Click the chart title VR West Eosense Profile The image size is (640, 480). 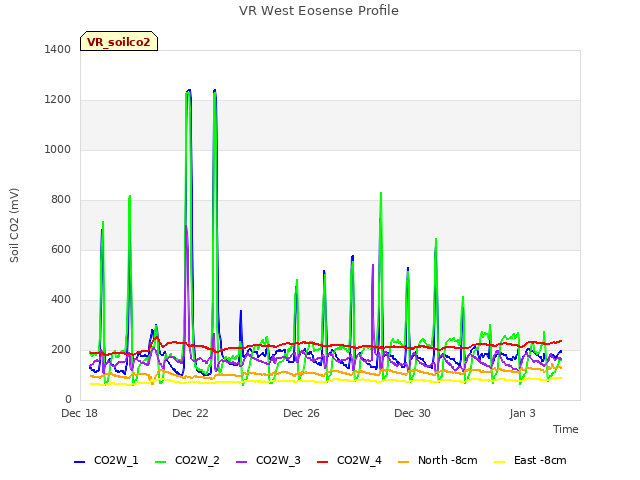(x=319, y=11)
